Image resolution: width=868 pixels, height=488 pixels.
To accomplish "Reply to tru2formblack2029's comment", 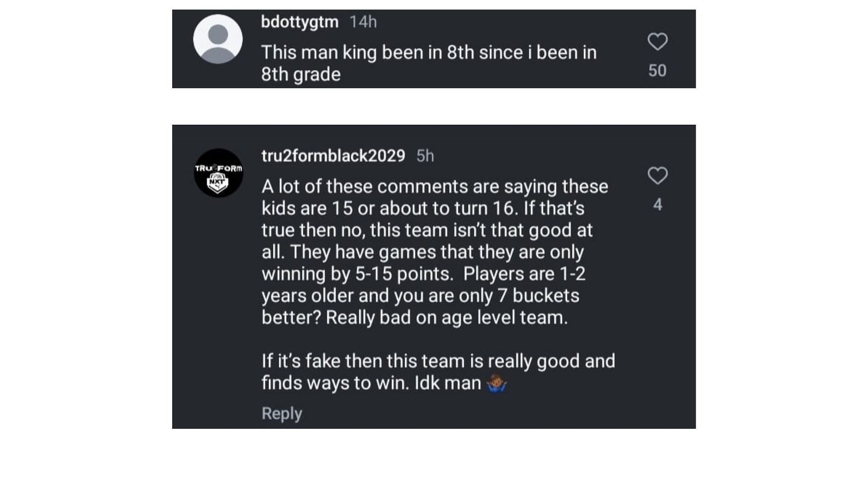I will [x=282, y=413].
